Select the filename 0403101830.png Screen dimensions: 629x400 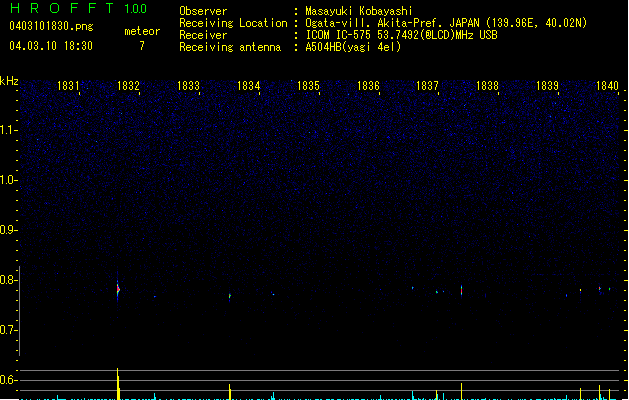pyautogui.click(x=51, y=26)
